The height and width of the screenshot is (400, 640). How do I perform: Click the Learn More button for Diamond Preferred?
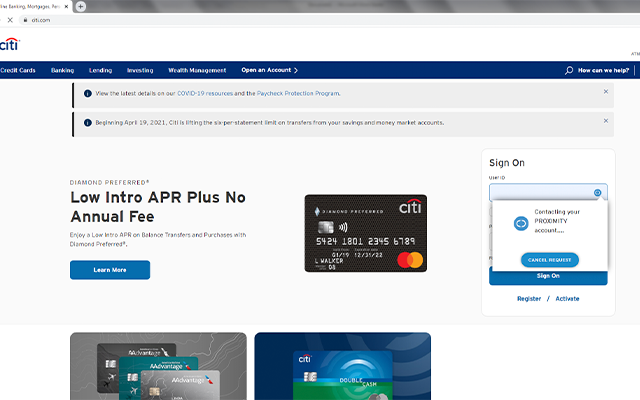click(110, 270)
